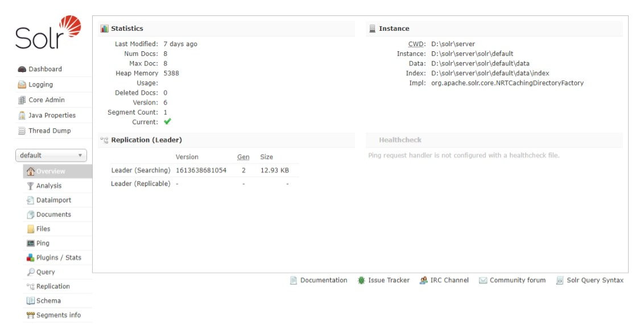Click the Overview house icon
Viewport: 644px width, 327px height.
(x=30, y=171)
